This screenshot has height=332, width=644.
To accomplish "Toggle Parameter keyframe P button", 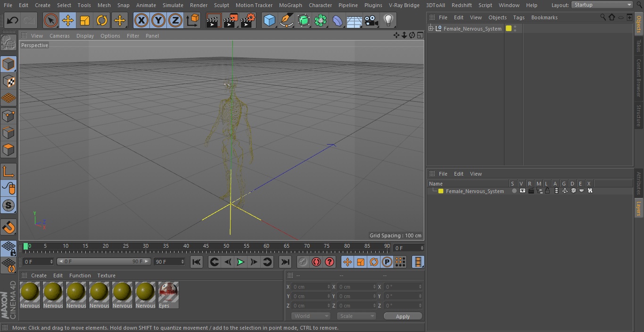I will tap(387, 262).
